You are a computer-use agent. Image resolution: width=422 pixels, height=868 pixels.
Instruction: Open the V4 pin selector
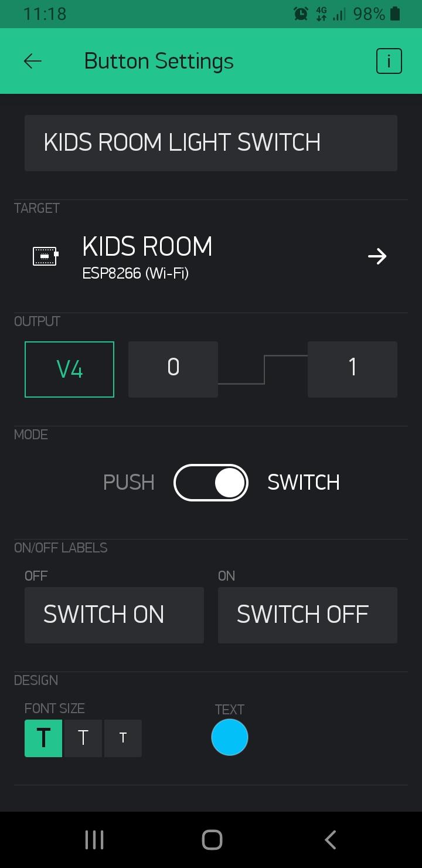pos(69,369)
